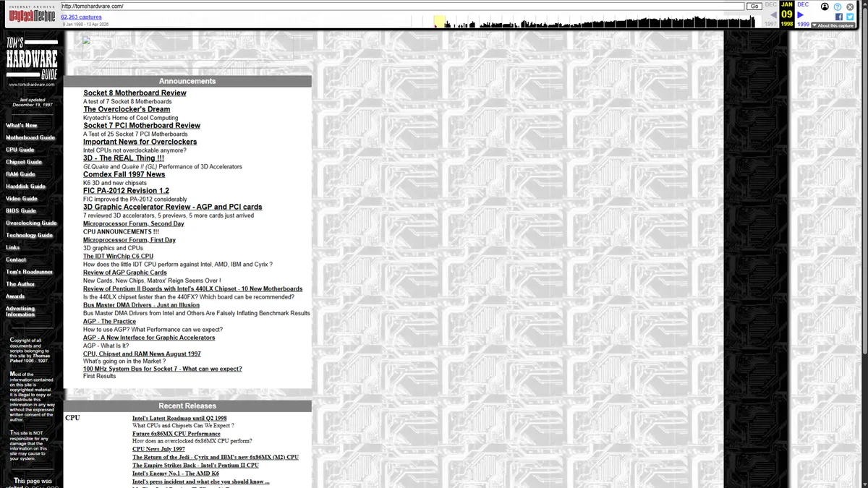Open Awards in sidebar
Viewport: 868px width, 488px height.
tap(15, 296)
